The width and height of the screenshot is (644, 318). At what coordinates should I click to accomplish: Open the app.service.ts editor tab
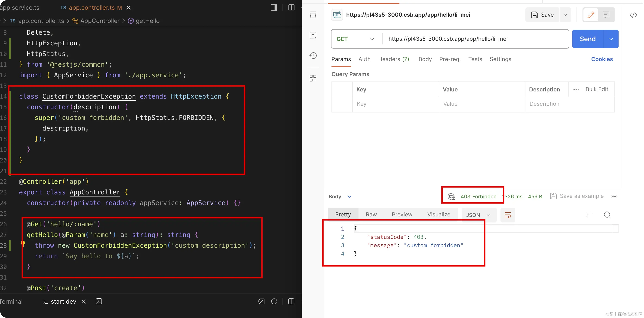[19, 7]
